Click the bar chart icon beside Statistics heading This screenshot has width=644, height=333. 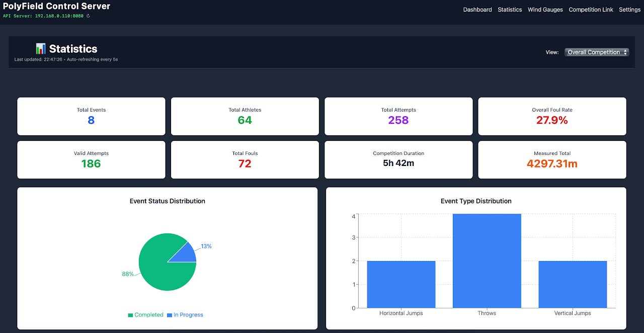click(41, 49)
